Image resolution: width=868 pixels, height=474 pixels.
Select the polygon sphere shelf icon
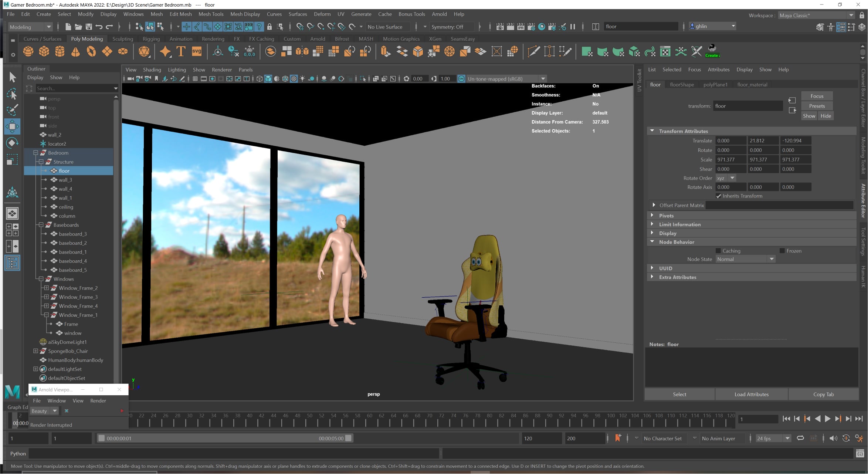point(28,51)
